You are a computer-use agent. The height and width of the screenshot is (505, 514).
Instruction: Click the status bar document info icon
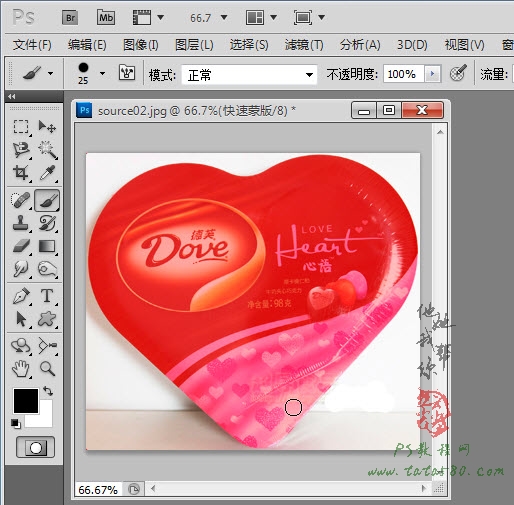pos(134,489)
